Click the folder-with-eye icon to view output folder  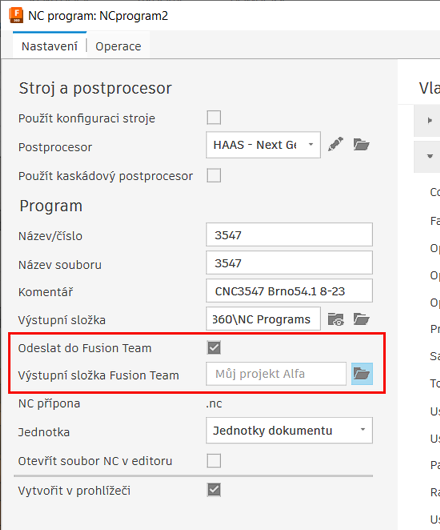pos(336,319)
